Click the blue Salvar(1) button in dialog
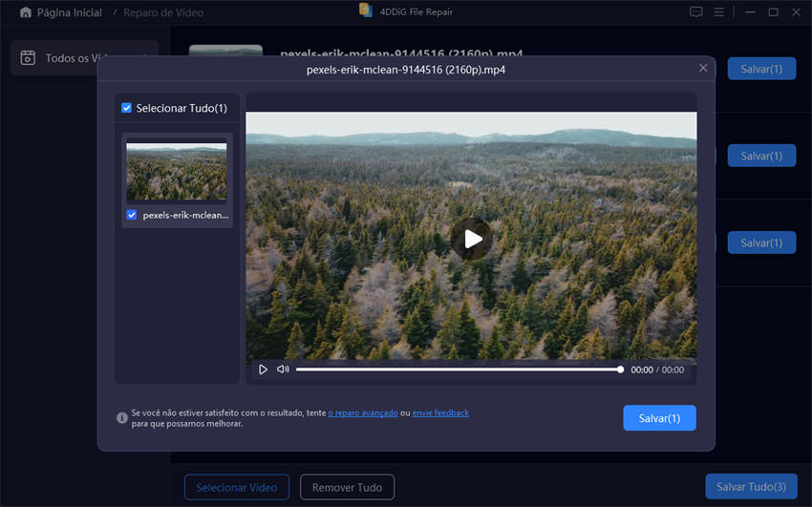 tap(659, 418)
